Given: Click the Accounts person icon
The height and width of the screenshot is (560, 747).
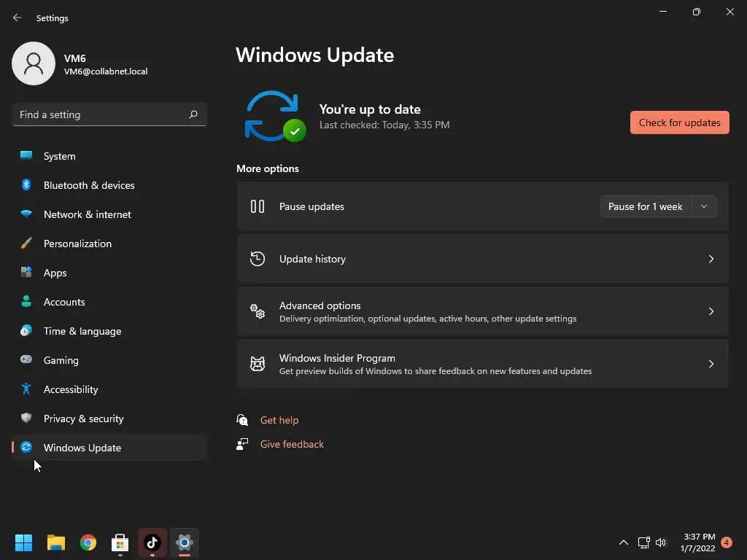Looking at the screenshot, I should click(x=26, y=301).
